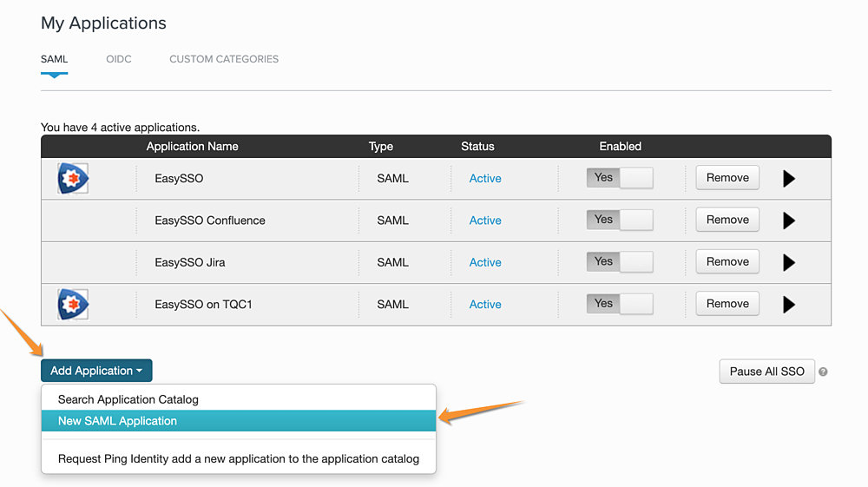868x487 pixels.
Task: Click the Active status for EasySSO on TQC1
Action: pos(485,305)
